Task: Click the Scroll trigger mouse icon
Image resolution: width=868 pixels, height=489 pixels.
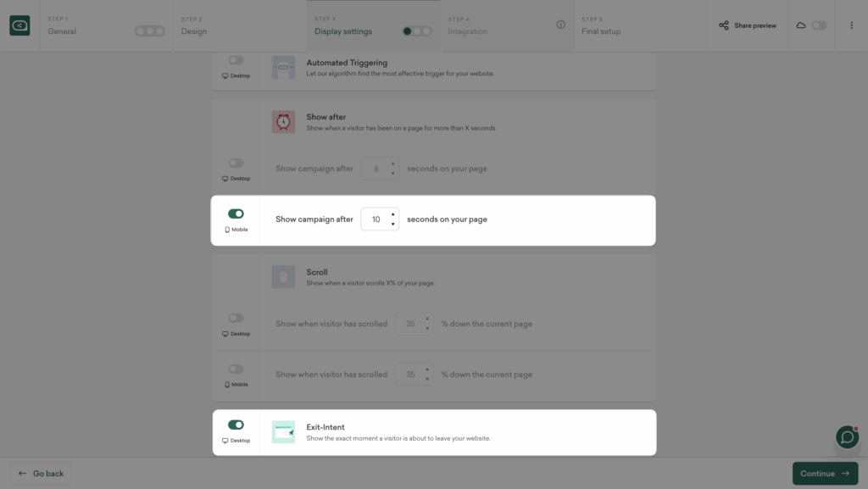Action: pos(283,276)
